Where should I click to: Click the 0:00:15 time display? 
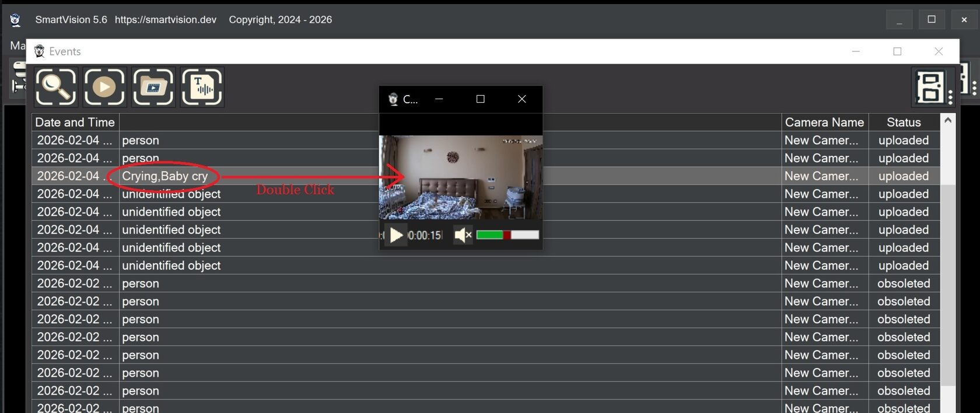point(425,235)
